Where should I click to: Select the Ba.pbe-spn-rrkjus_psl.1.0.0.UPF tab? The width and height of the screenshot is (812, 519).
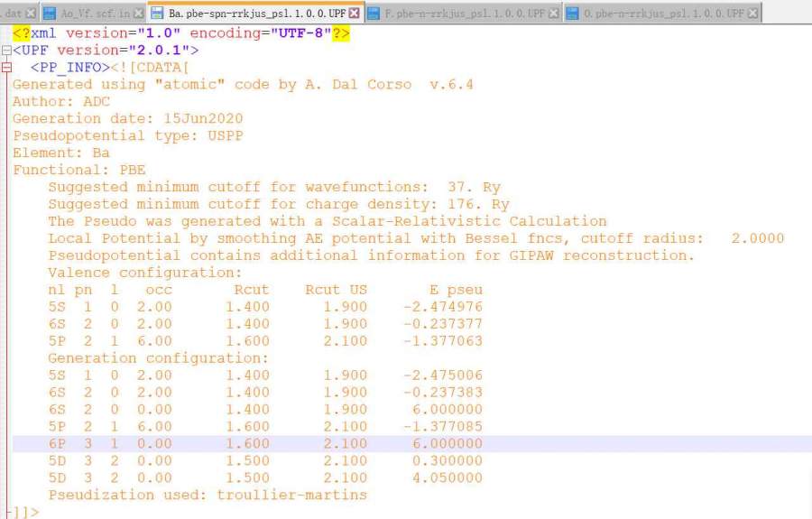(x=256, y=13)
